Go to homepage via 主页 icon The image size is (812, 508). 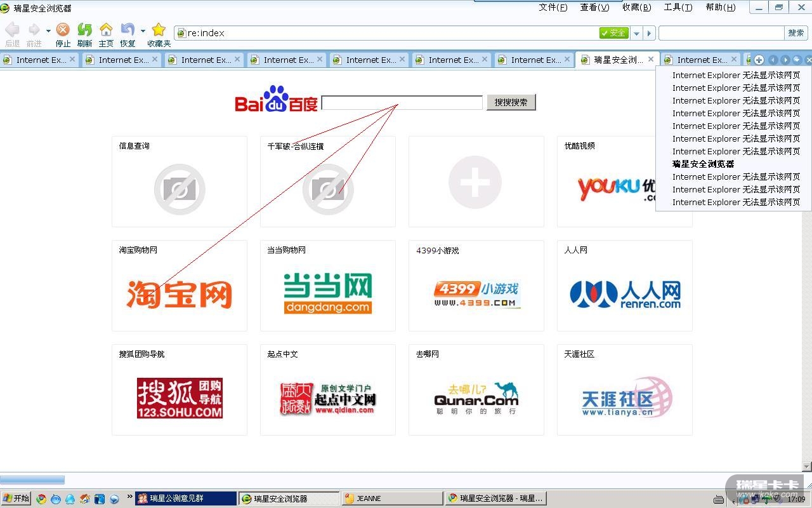106,30
